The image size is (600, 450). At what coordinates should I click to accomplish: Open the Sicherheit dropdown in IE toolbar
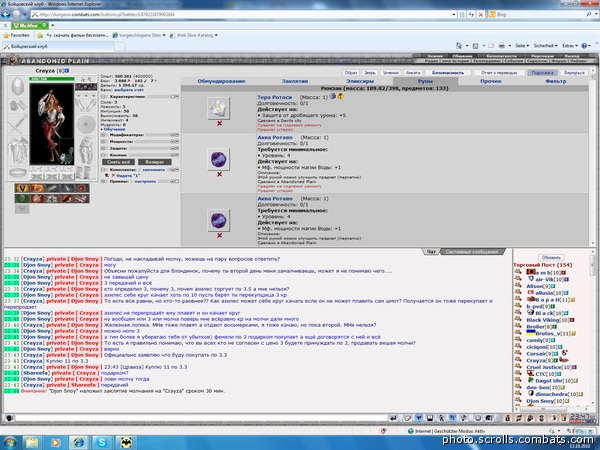(545, 46)
